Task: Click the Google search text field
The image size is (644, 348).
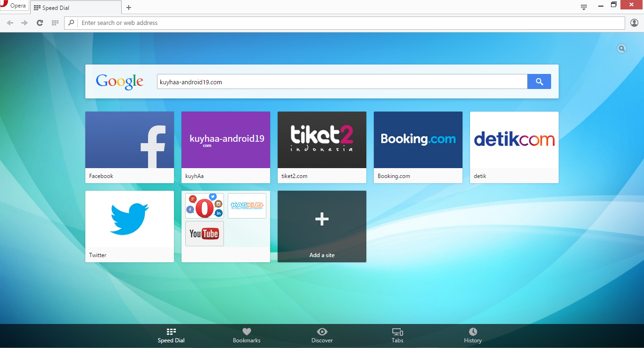Action: (342, 82)
